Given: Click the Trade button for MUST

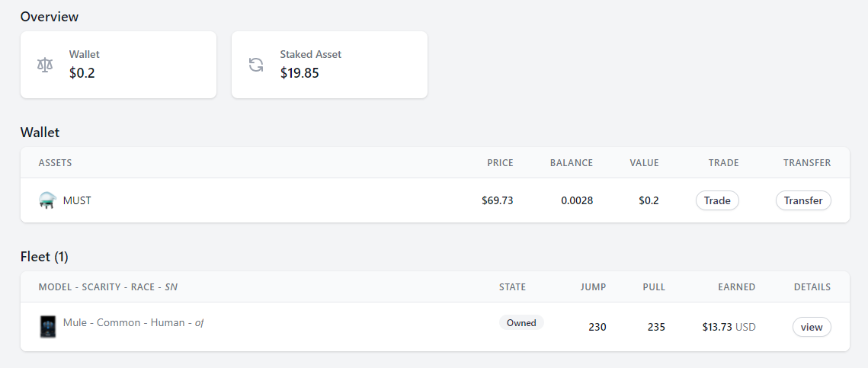Looking at the screenshot, I should (717, 200).
